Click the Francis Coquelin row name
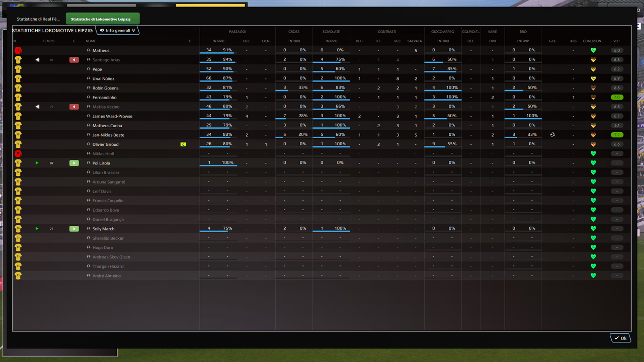The image size is (644, 362). [108, 201]
